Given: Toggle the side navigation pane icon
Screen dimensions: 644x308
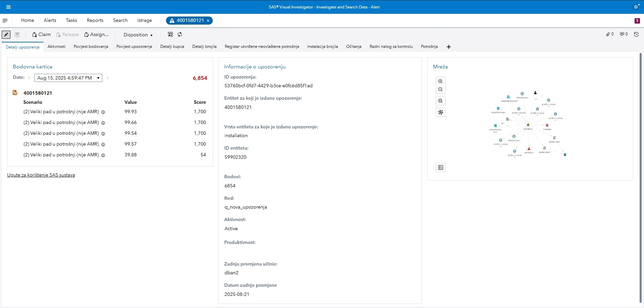Looking at the screenshot, I should (5, 21).
